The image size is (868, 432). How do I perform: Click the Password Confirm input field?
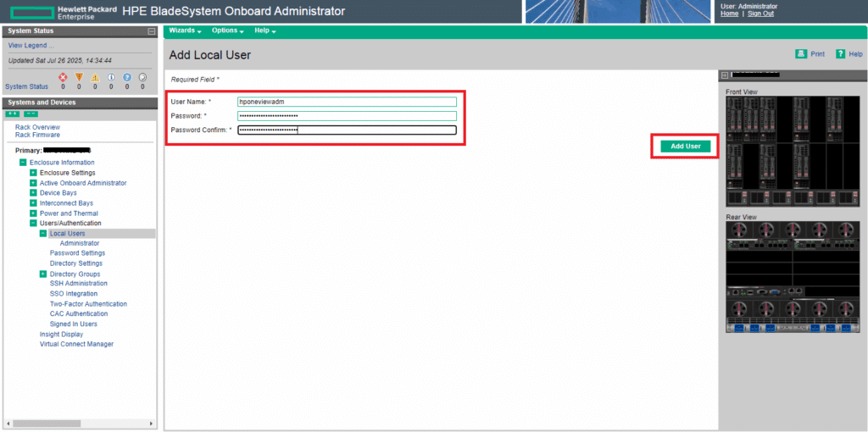coord(347,130)
